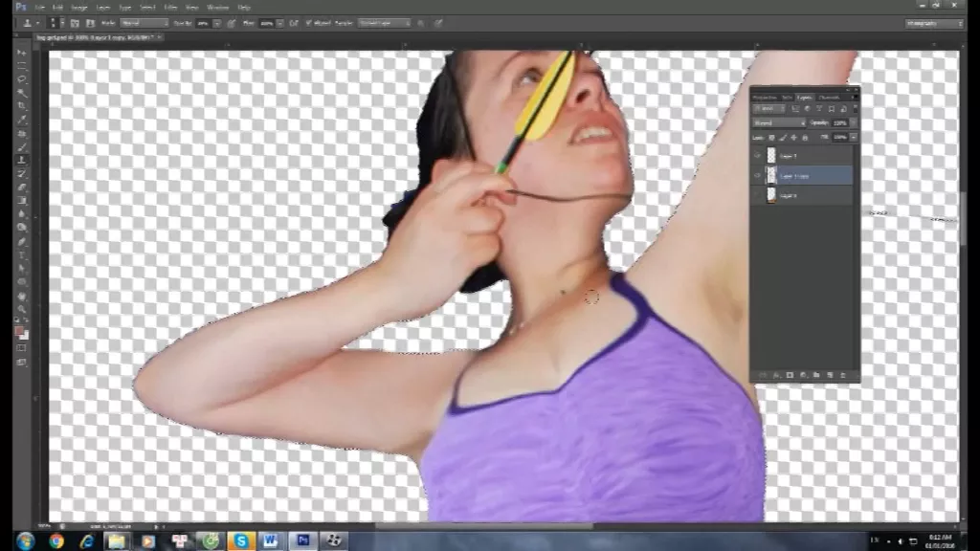Enable airbrush-style build-up
This screenshot has width=980, height=551.
tap(294, 23)
